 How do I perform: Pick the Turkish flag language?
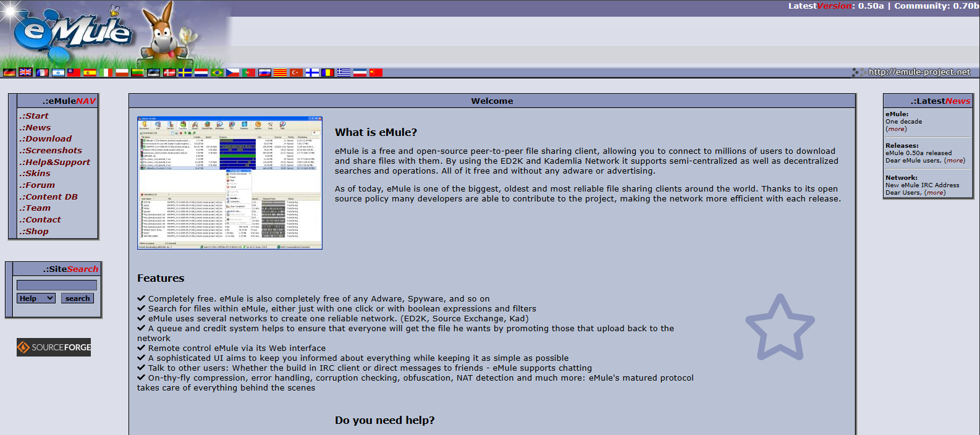[297, 72]
